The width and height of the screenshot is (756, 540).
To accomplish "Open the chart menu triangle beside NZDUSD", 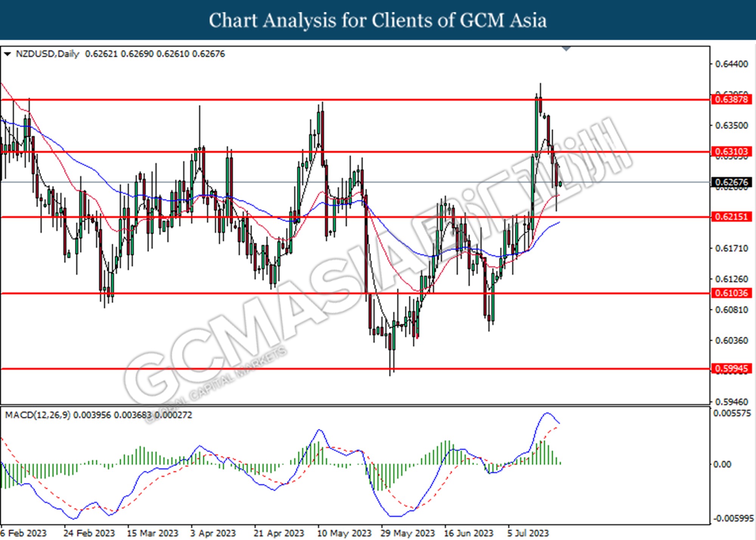I will point(7,54).
